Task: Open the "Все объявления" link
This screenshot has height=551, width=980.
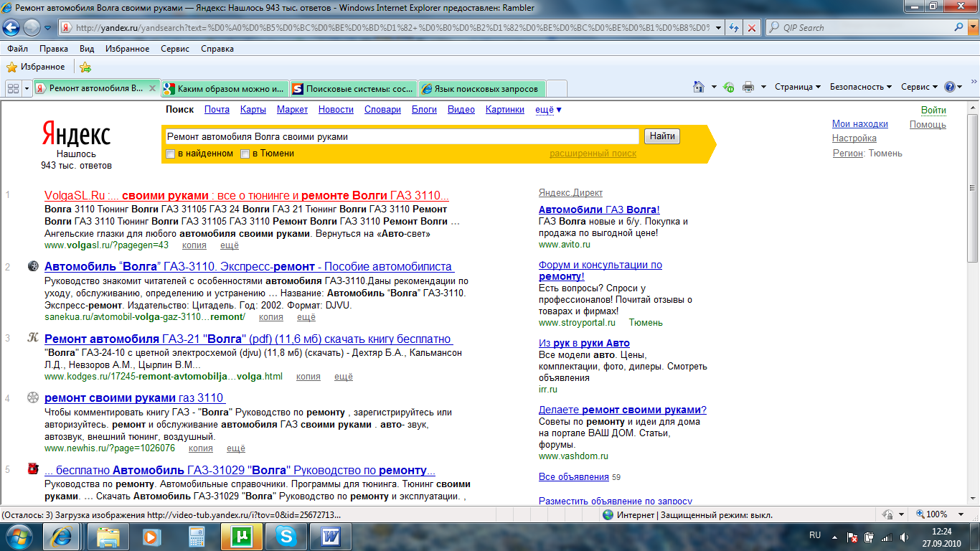Action: 574,477
